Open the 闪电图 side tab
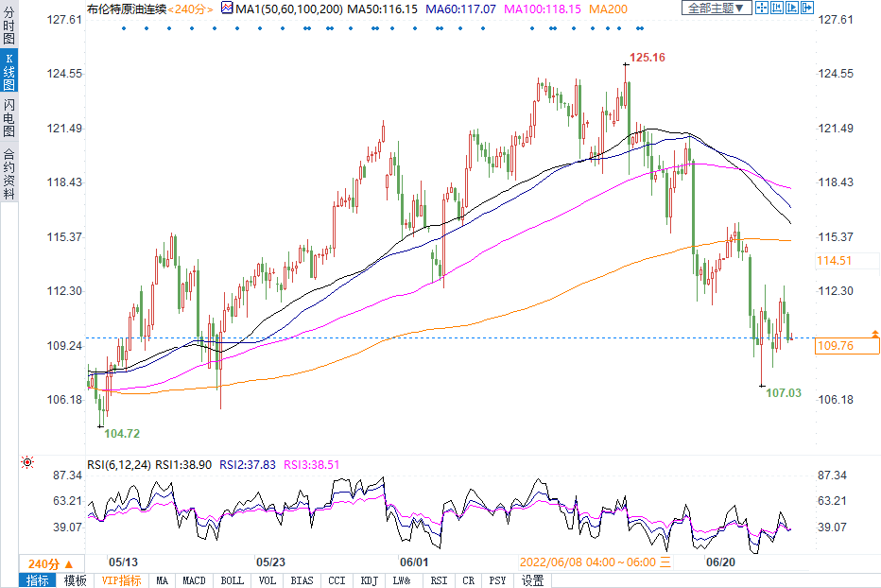 coord(9,117)
